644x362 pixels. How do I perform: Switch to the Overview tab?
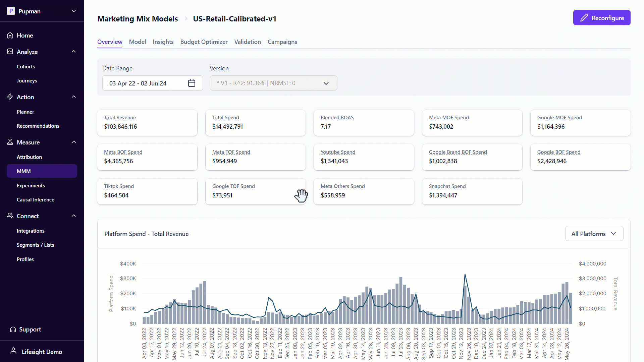[x=110, y=42]
